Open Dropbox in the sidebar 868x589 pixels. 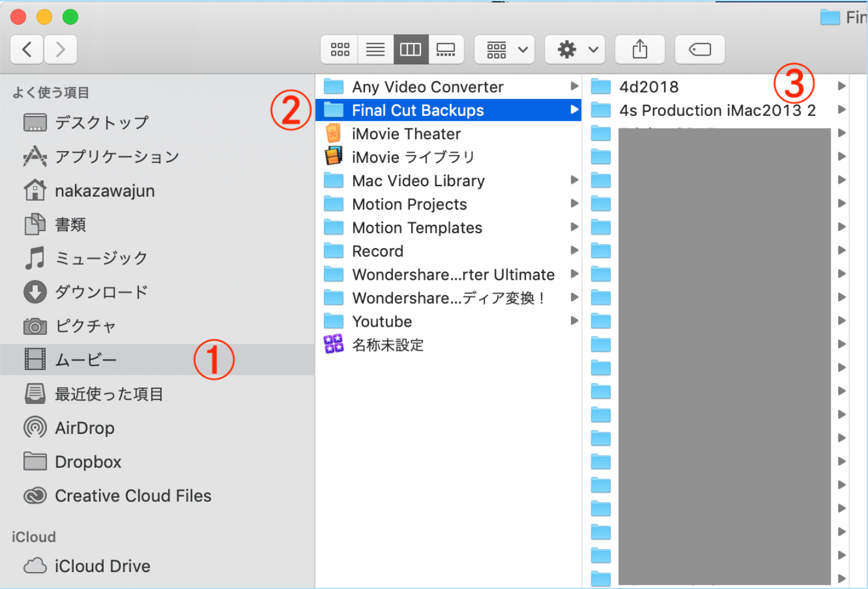pos(158,462)
